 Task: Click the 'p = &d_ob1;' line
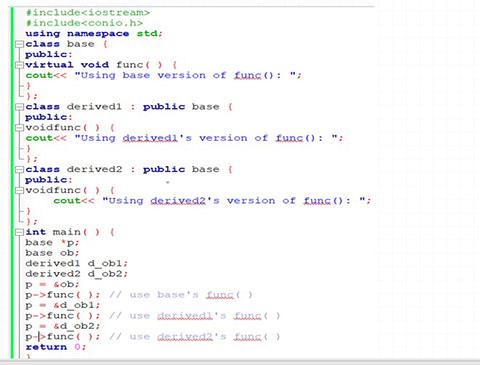(x=63, y=305)
